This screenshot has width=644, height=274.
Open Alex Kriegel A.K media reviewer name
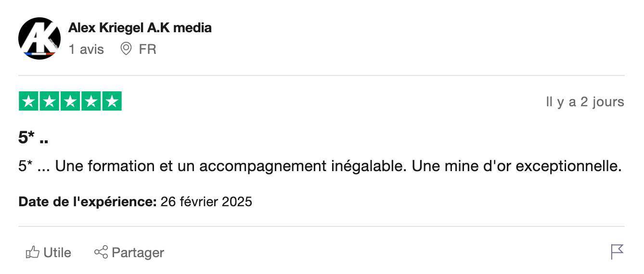tap(140, 28)
